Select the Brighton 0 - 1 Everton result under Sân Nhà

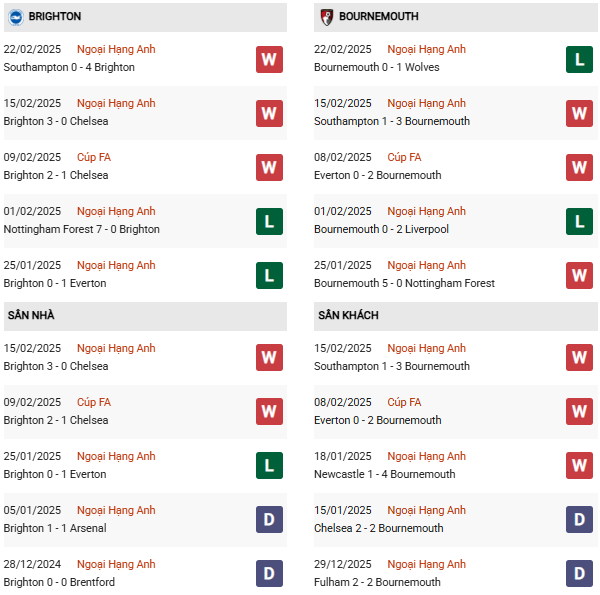coord(55,474)
